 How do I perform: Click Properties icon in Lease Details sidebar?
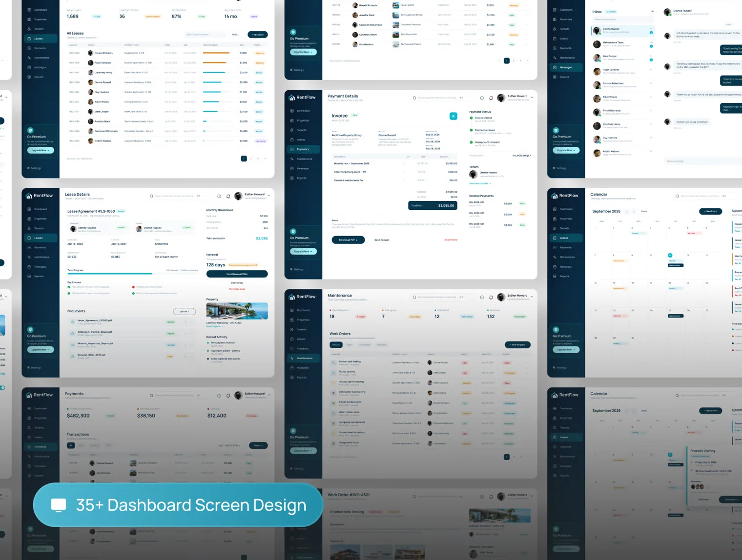[29, 219]
